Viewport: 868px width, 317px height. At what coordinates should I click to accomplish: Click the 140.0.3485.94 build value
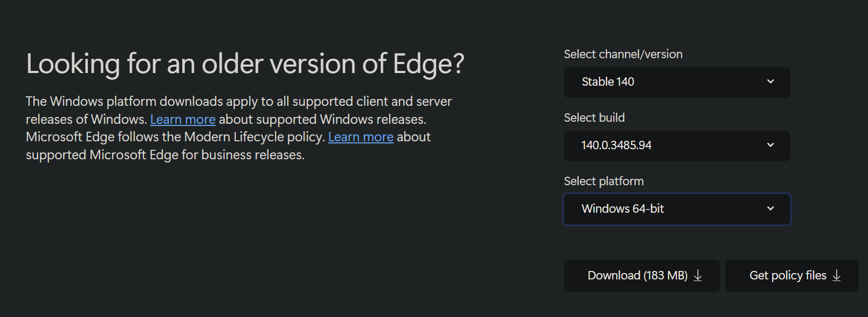(x=616, y=146)
